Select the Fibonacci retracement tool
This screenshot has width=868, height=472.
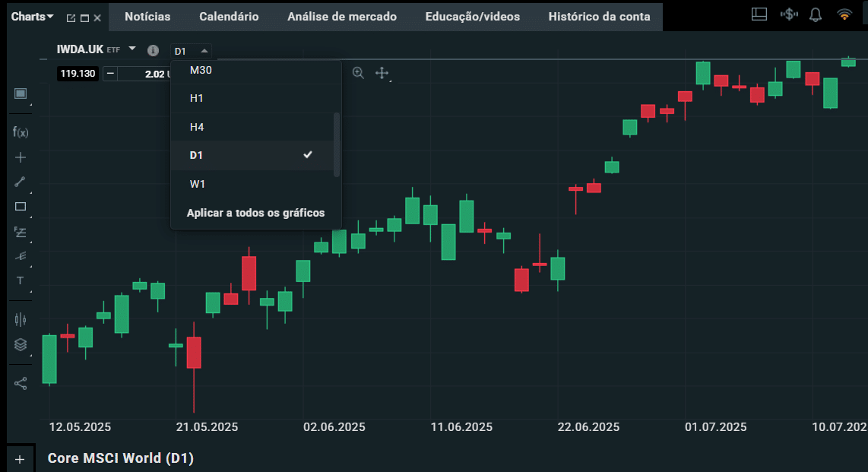pos(21,233)
